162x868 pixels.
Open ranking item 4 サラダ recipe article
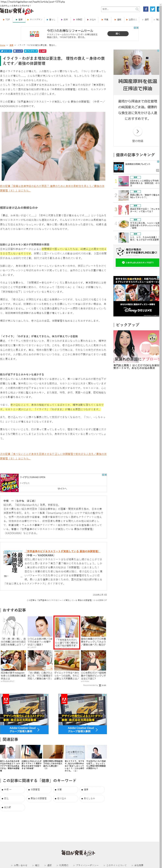pyautogui.click(x=137, y=224)
